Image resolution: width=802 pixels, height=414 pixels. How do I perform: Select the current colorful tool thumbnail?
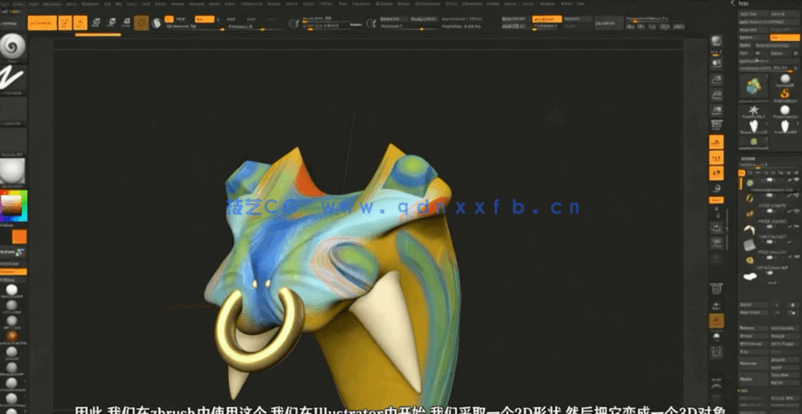753,86
